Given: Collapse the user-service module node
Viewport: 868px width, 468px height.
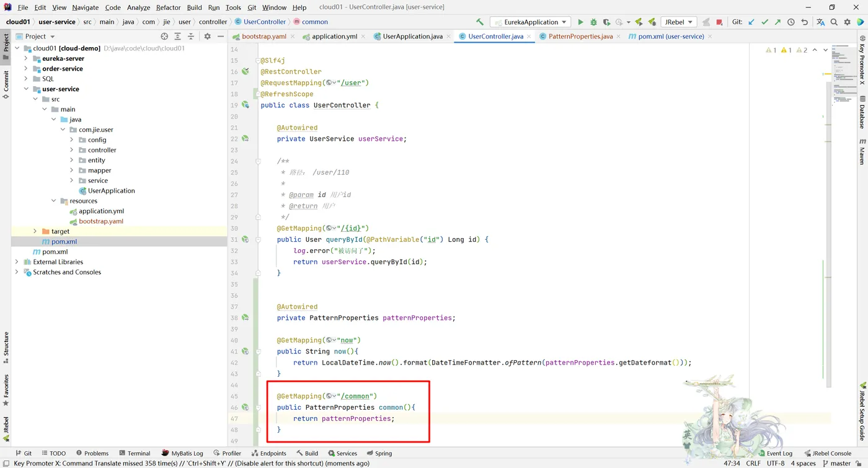Looking at the screenshot, I should click(x=26, y=89).
